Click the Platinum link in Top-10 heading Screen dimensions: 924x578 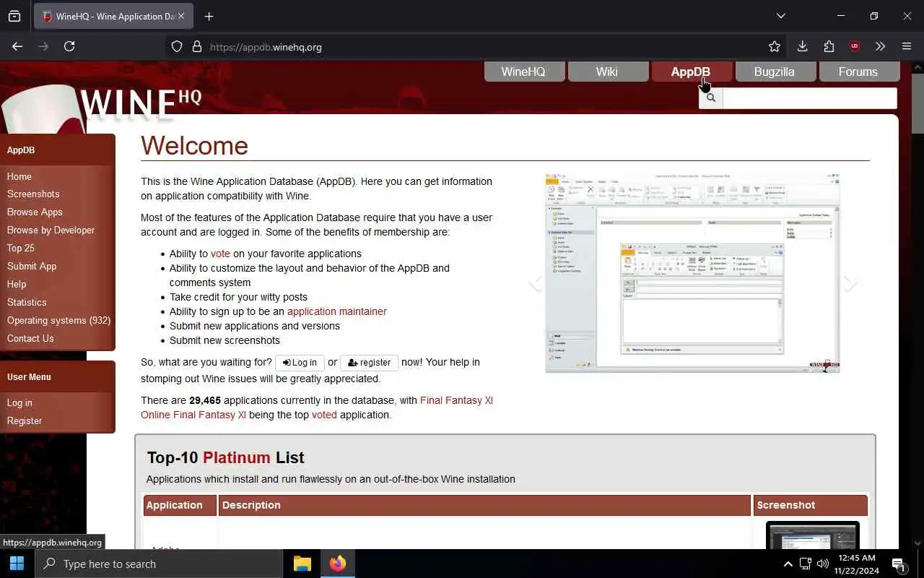tap(236, 457)
